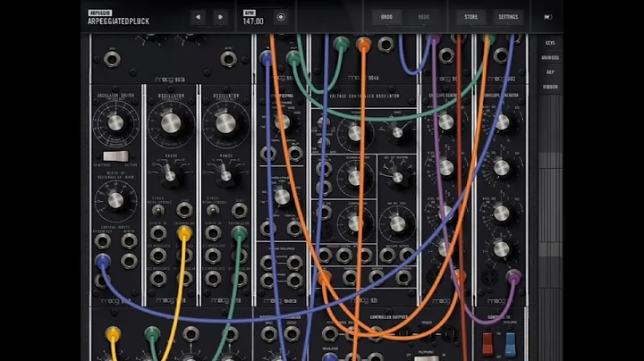Image resolution: width=644 pixels, height=361 pixels.
Task: Turn the T3 knob on right Envelope Generator
Action: point(502,213)
